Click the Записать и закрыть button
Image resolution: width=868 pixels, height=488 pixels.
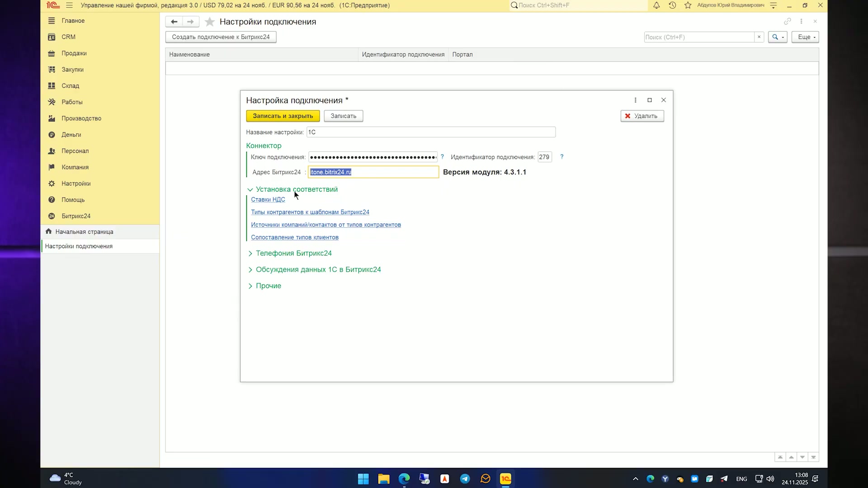tap(283, 116)
